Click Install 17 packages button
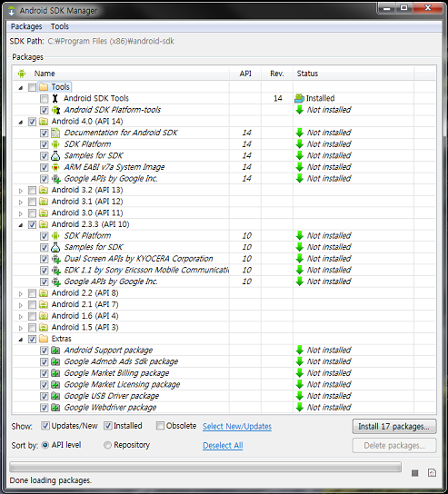Image resolution: width=448 pixels, height=494 pixels. [x=394, y=426]
